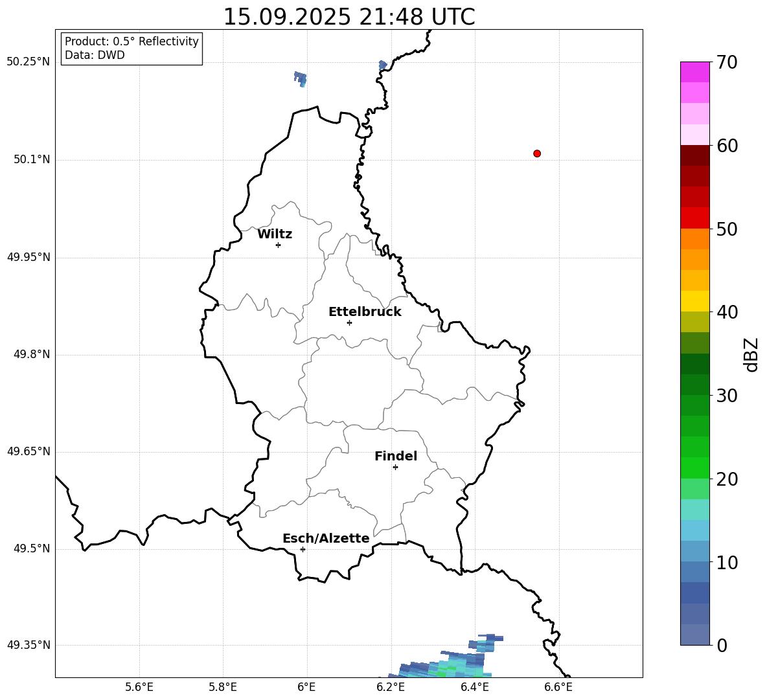Viewport: 767px width, 700px height.
Task: Click the bright green colorbar segment above 20
Action: coord(694,468)
